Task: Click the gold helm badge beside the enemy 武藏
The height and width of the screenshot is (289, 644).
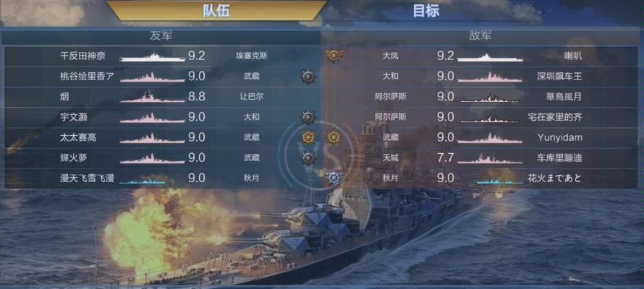Action: (x=334, y=137)
